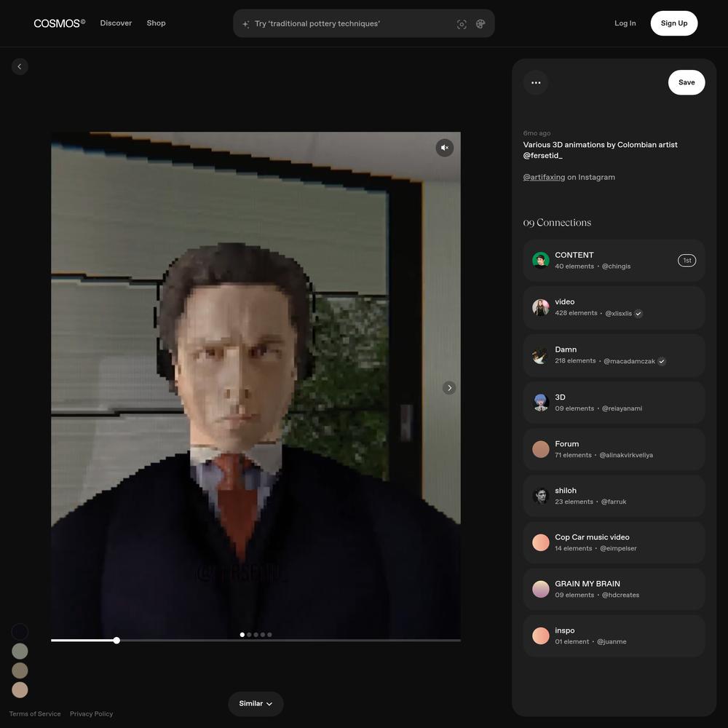Open the shiloh collection avatar
Screen dimensions: 728x728
(x=540, y=496)
